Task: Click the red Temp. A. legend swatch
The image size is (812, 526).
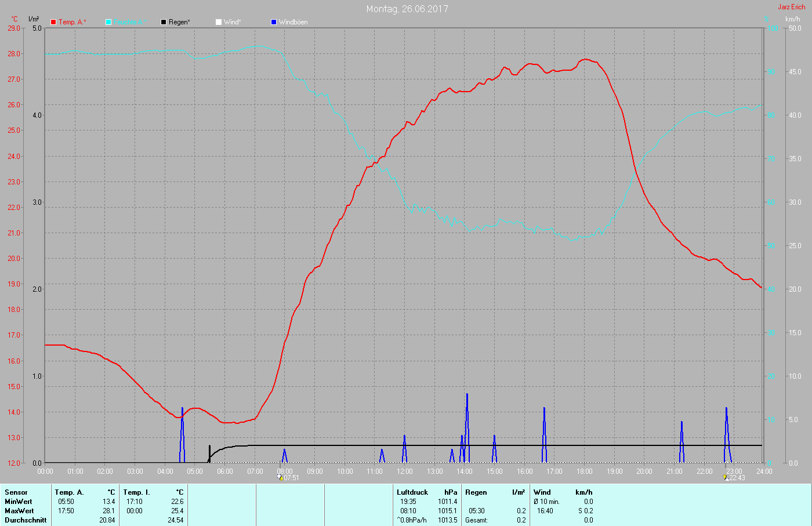Action: 53,22
